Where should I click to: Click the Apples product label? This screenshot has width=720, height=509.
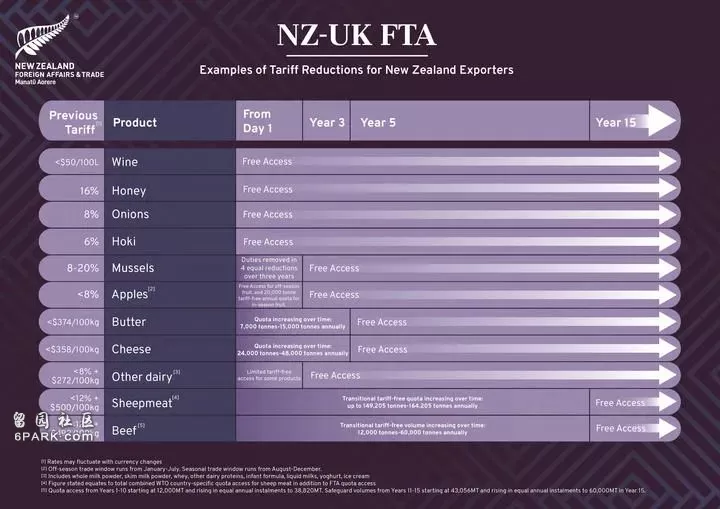(133, 294)
